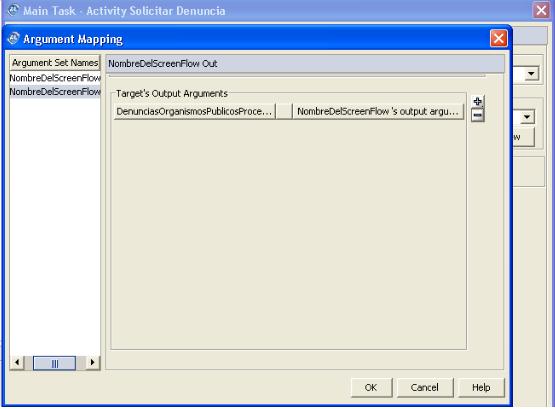
Task: Close the Argument Mapping dialog
Action: pos(498,38)
